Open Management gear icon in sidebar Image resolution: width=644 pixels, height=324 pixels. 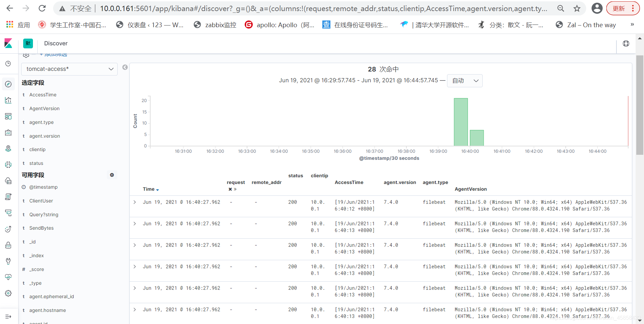(8, 293)
